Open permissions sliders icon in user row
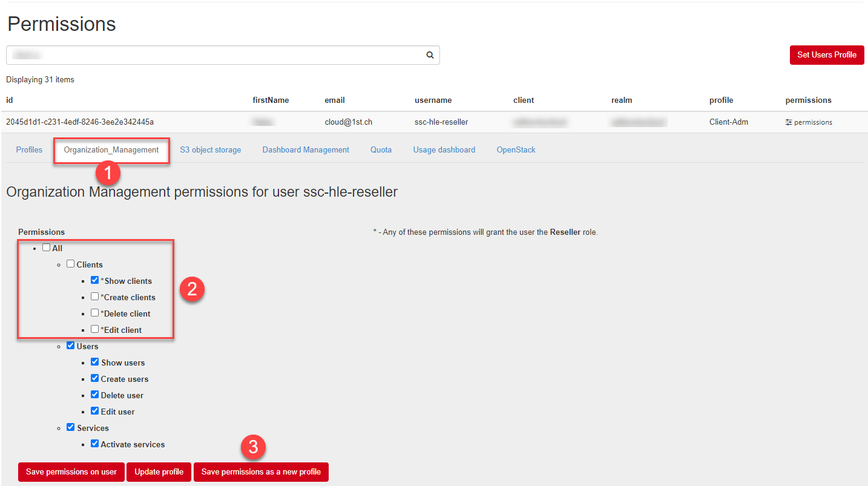This screenshot has width=868, height=486. point(789,122)
